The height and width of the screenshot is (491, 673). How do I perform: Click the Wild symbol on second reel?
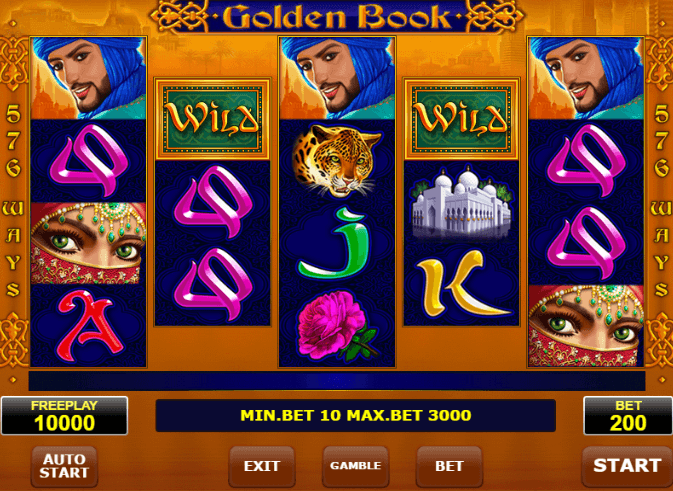[x=212, y=118]
